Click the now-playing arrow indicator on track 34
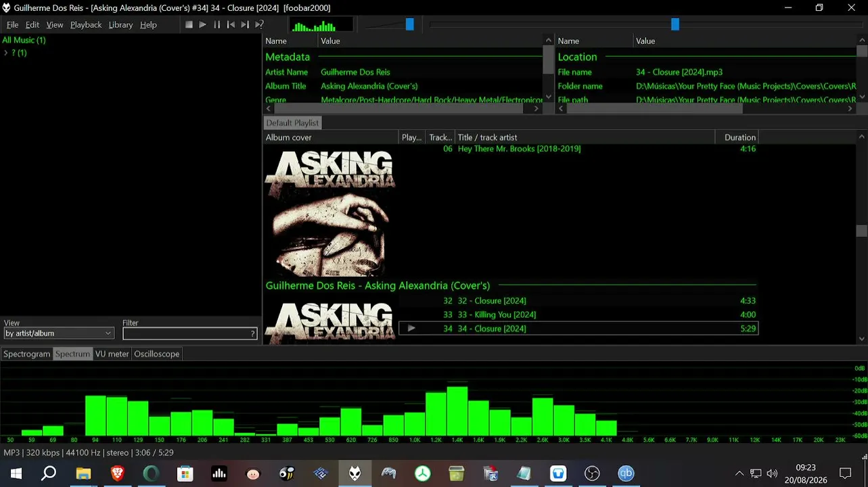Image resolution: width=868 pixels, height=487 pixels. click(411, 329)
